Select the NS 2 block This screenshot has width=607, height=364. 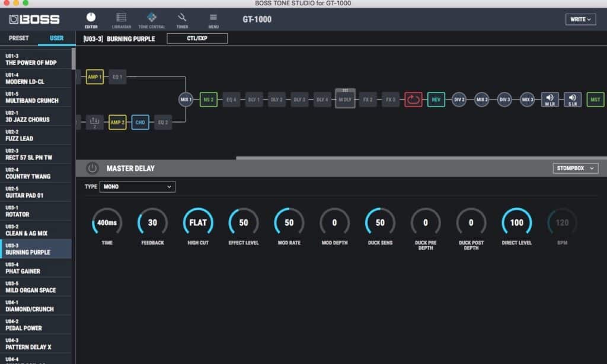coord(208,100)
